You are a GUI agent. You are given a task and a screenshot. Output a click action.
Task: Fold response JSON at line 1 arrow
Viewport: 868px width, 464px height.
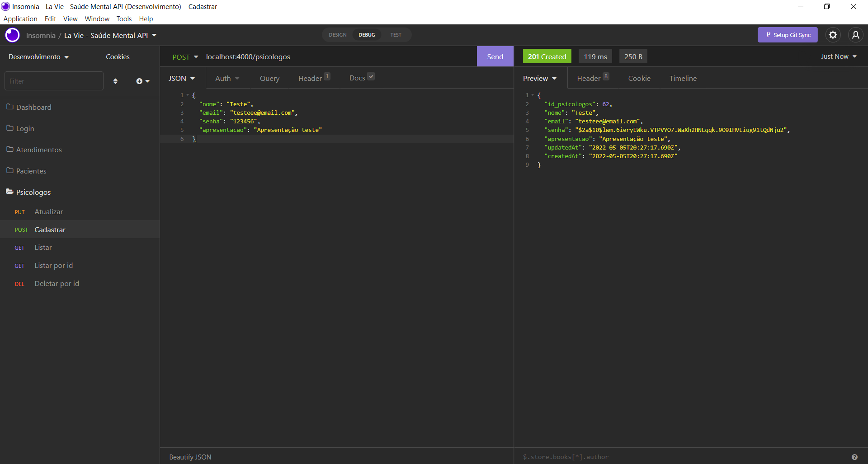(533, 95)
